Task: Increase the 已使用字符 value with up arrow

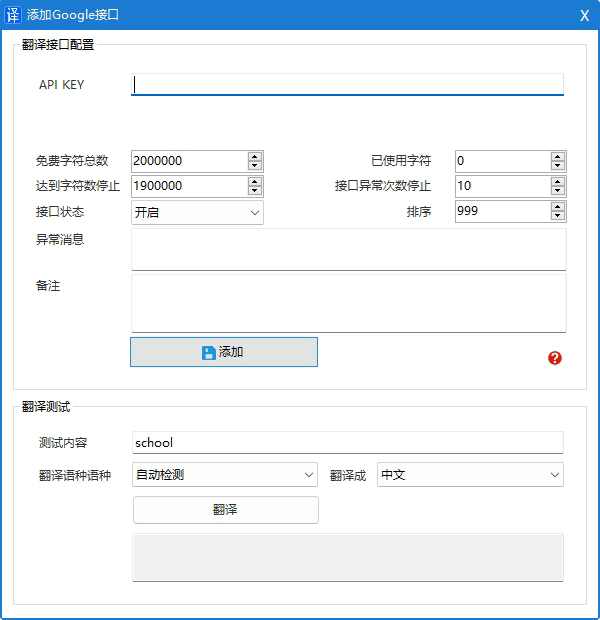Action: (x=558, y=156)
